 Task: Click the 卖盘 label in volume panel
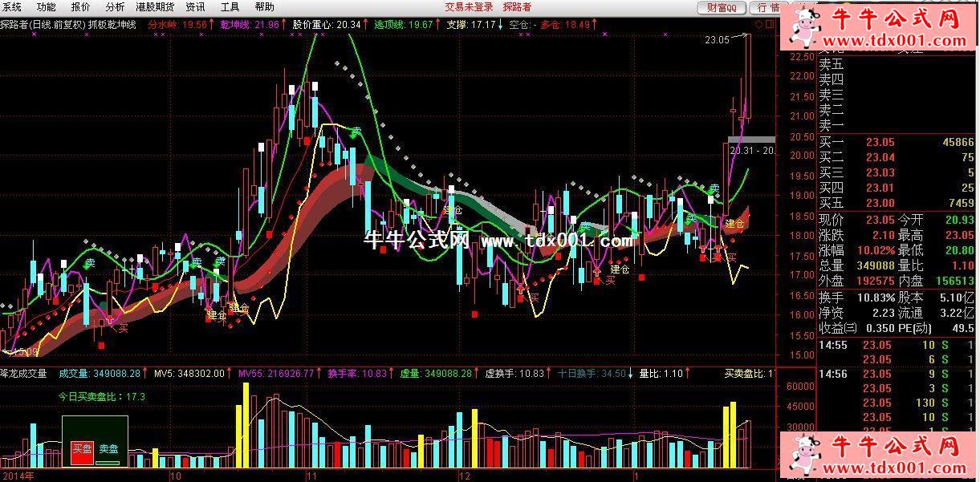[108, 450]
